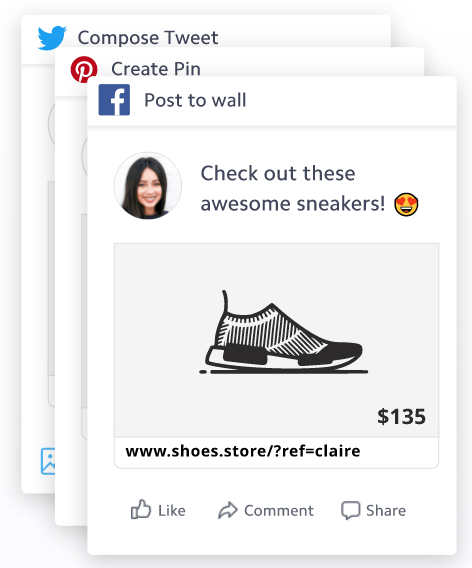Click the Comment button label
This screenshot has width=472, height=568.
(x=279, y=510)
